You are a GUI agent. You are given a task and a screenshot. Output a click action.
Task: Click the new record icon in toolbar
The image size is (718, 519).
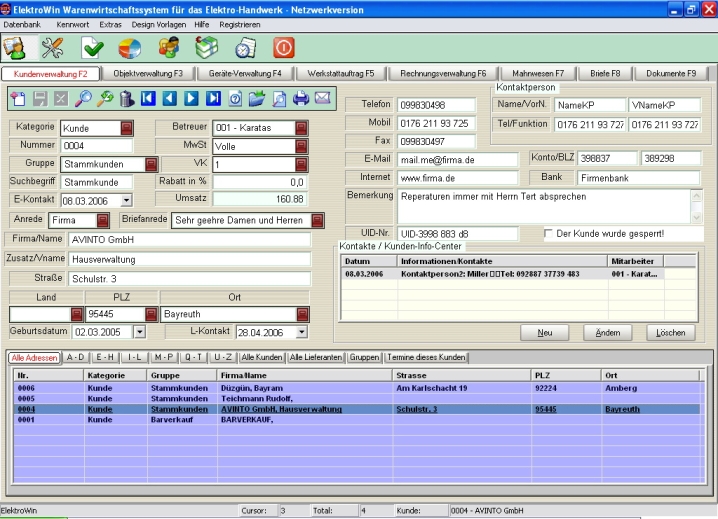coord(18,98)
